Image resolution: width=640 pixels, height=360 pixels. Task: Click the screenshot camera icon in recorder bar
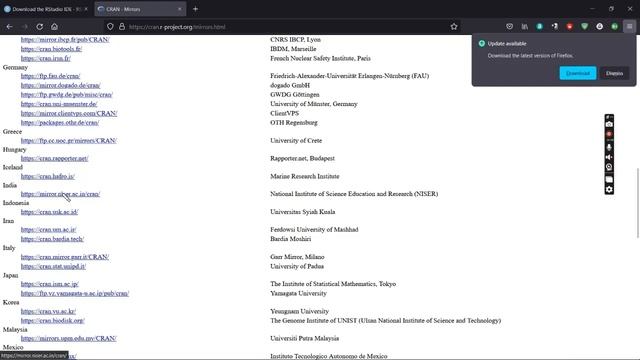[x=609, y=124]
